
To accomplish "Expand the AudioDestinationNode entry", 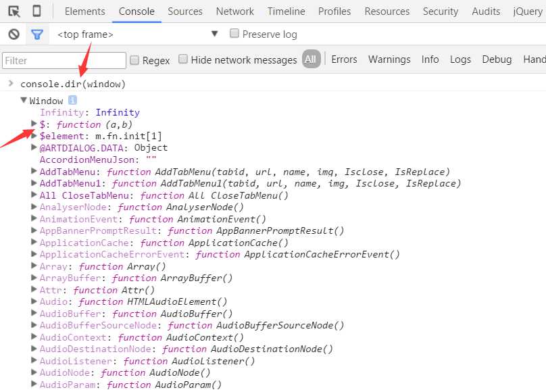I will (34, 349).
